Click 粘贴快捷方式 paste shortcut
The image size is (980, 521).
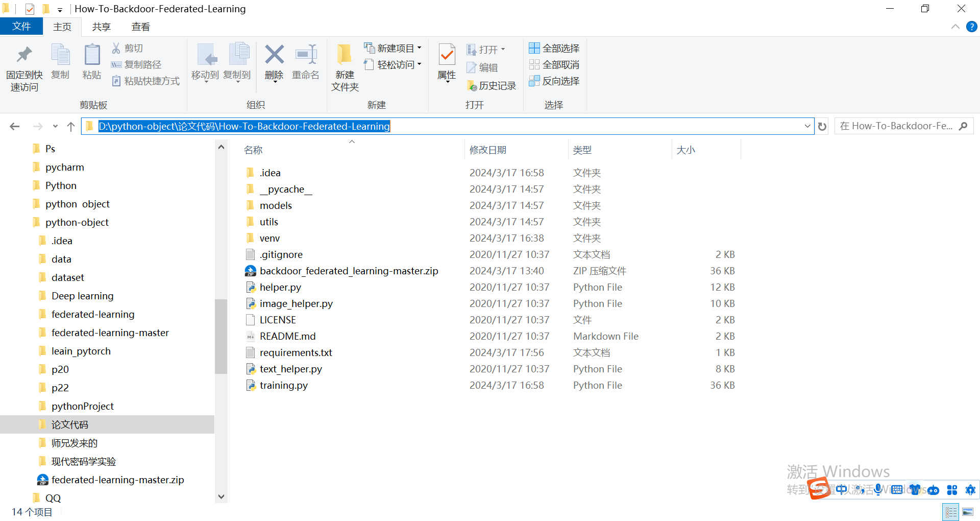[x=145, y=81]
